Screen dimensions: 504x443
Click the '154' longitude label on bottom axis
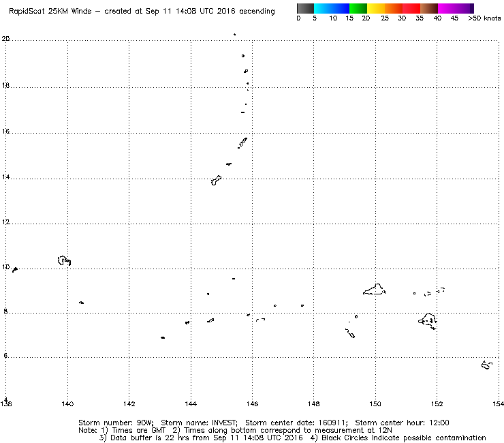498,403
